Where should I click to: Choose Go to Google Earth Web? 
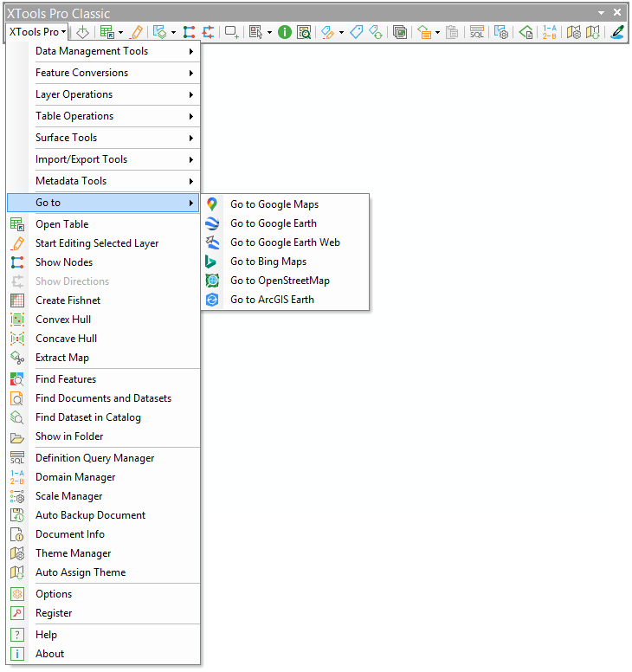[x=285, y=242]
